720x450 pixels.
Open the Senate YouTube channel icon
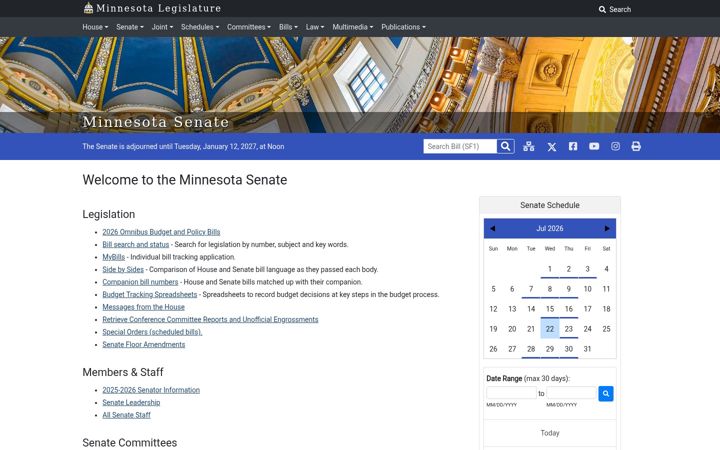tap(594, 146)
